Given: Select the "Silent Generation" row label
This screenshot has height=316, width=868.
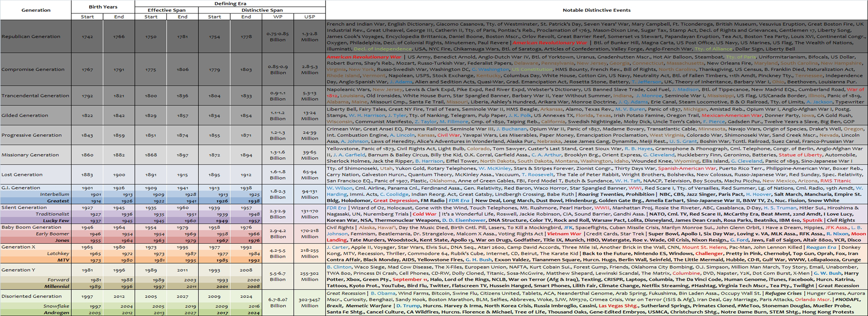Looking at the screenshot, I should click(x=36, y=208).
